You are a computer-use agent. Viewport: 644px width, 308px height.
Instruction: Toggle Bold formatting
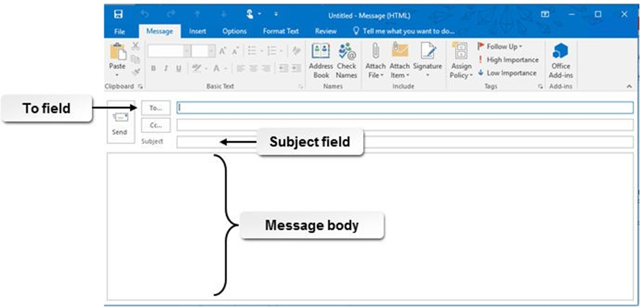coord(154,68)
